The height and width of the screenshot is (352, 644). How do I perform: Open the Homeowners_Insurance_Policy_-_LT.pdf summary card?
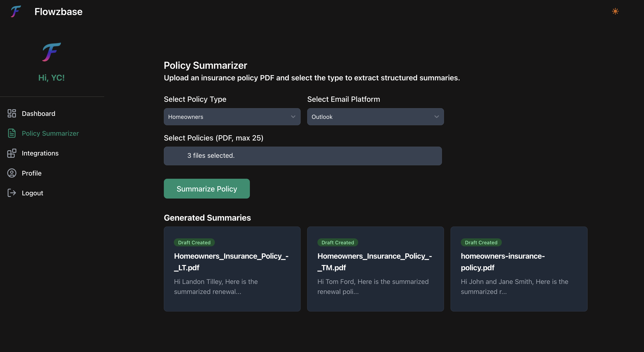click(232, 269)
